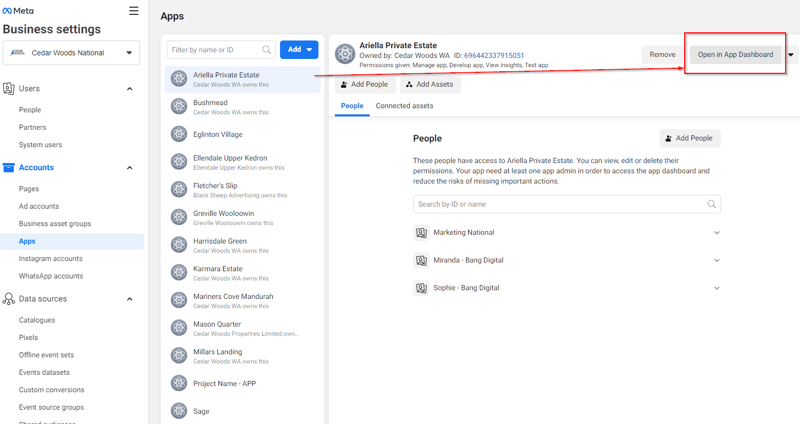Click the Millars Landing app icon

179,356
